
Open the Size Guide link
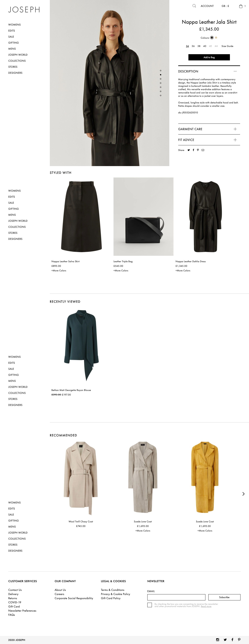[x=227, y=46]
